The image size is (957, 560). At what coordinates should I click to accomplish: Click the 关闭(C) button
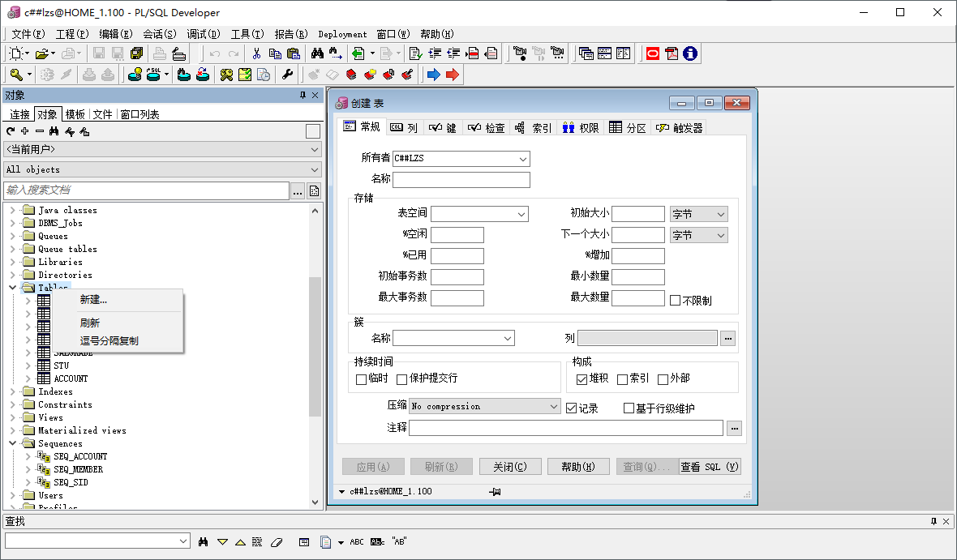tap(510, 467)
